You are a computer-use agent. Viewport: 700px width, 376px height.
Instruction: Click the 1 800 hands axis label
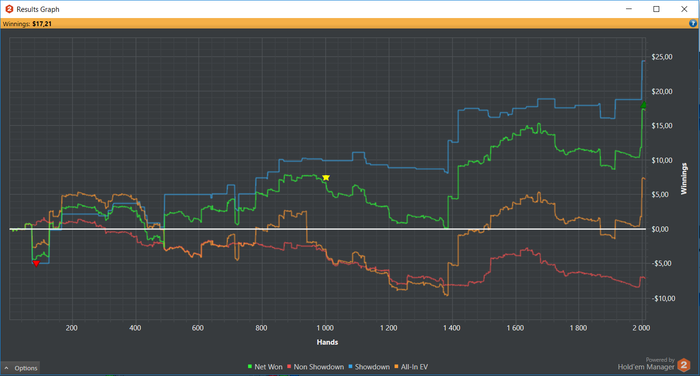(578, 328)
